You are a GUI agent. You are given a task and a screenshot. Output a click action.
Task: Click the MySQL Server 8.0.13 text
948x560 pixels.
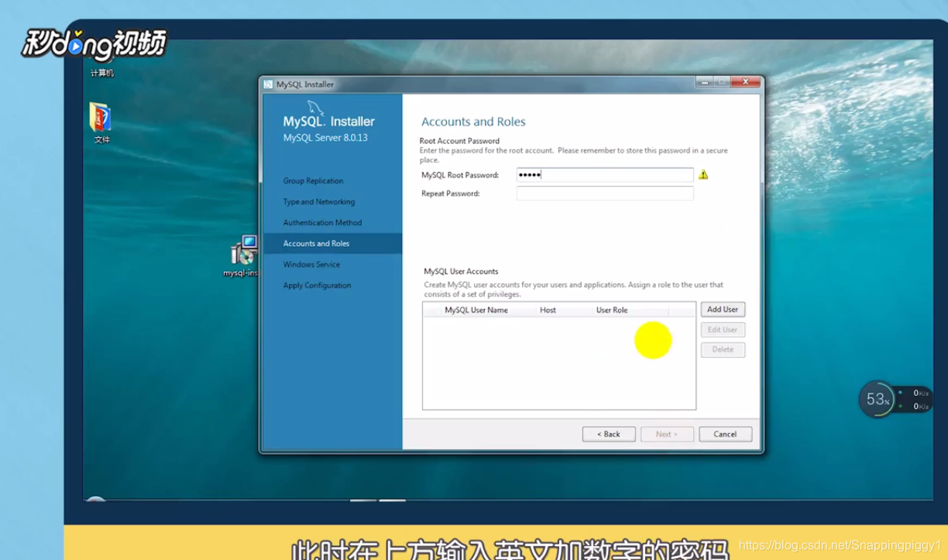click(x=325, y=138)
